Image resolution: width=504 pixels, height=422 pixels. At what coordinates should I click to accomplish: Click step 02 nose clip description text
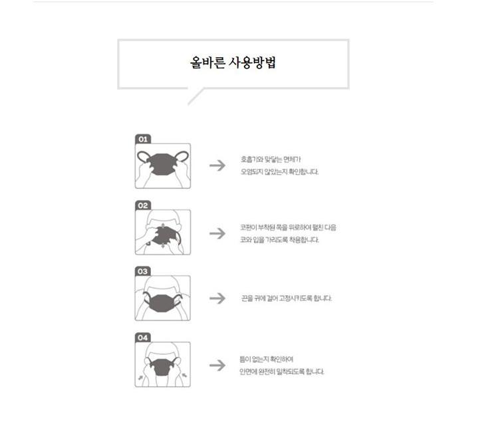coord(288,233)
